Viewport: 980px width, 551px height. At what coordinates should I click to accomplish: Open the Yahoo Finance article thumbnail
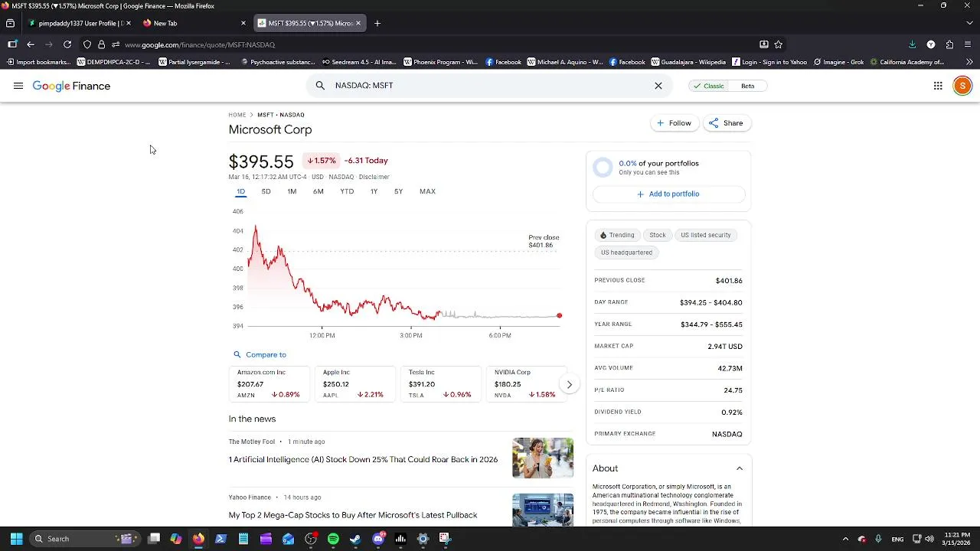coord(543,510)
